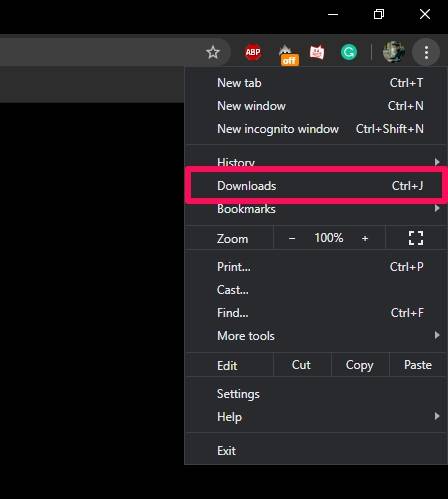
Task: Open Downloads from the menu
Action: coord(315,186)
